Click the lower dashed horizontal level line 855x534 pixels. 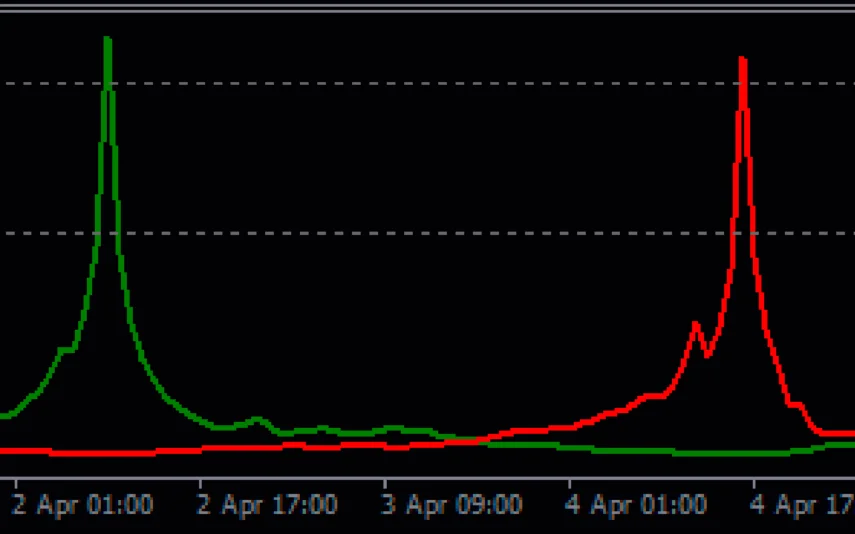(400, 233)
